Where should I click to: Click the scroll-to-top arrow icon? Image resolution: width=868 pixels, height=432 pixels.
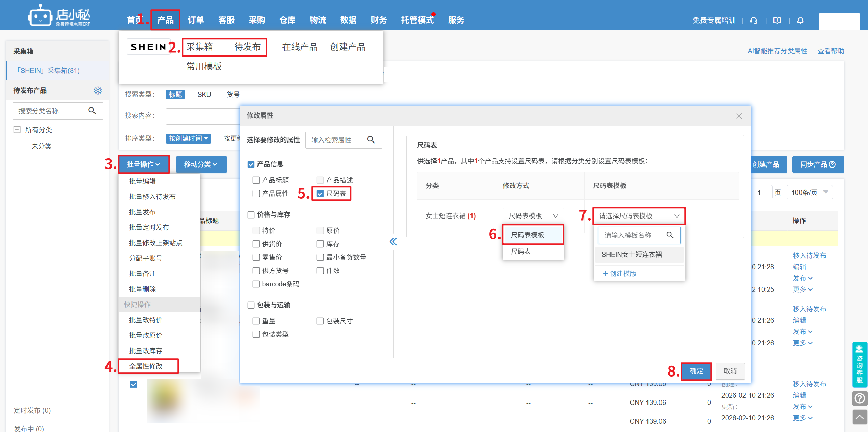coord(859,417)
